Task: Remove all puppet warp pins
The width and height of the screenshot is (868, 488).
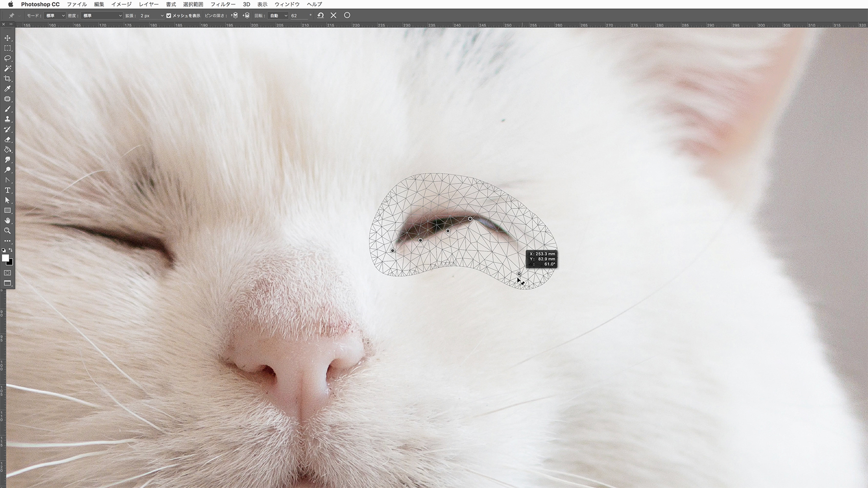Action: click(320, 15)
